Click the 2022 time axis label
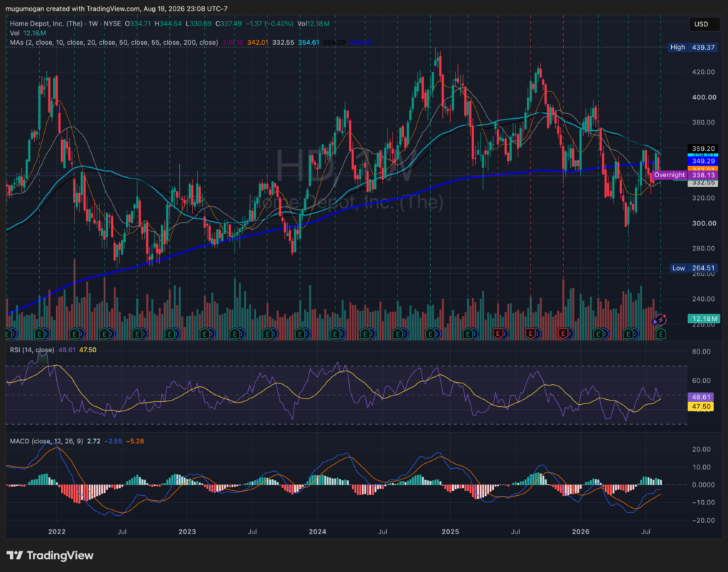The width and height of the screenshot is (728, 572). tap(57, 531)
